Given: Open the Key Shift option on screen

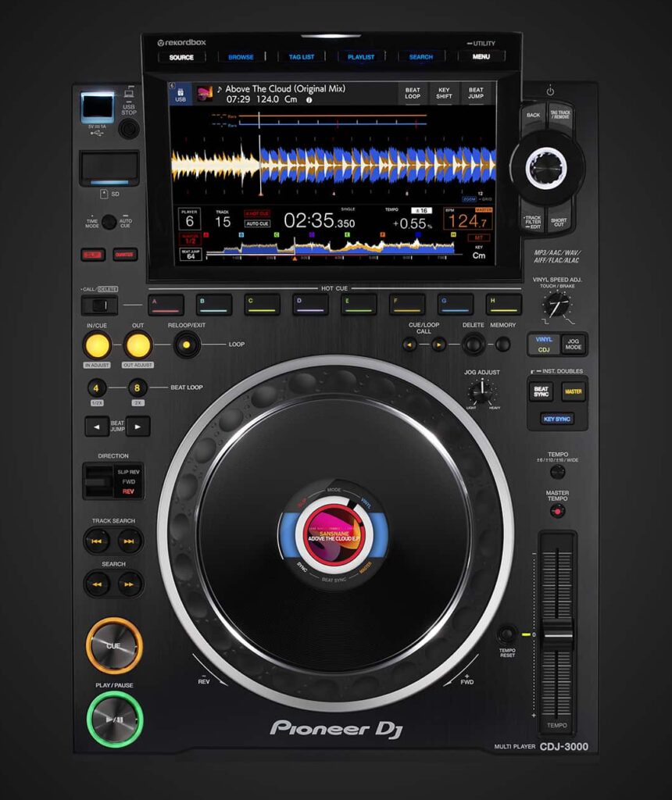Looking at the screenshot, I should pyautogui.click(x=445, y=95).
